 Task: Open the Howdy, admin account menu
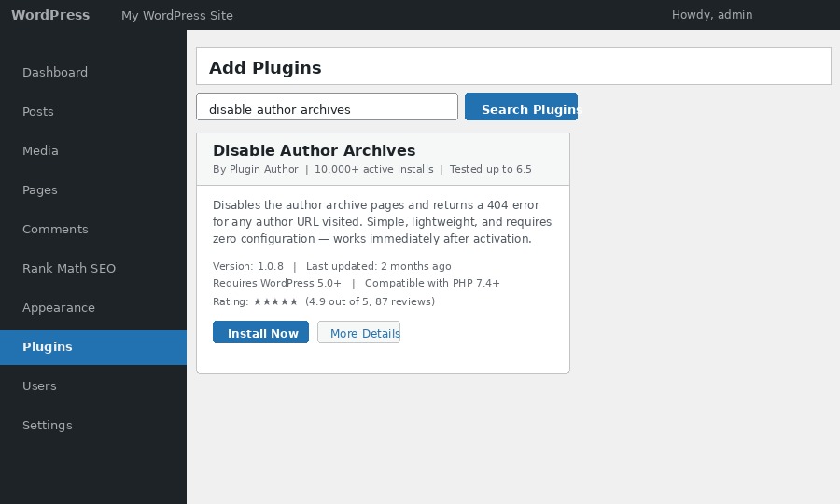[711, 15]
